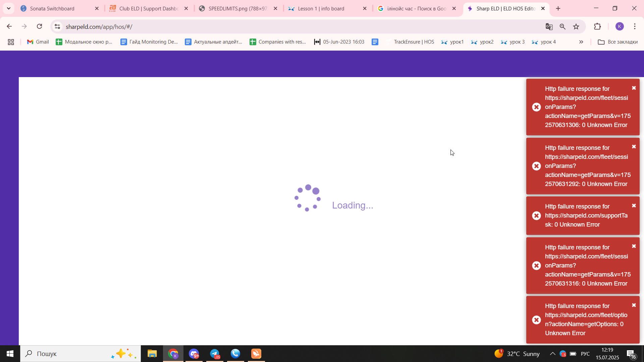Reload the Sharp ELD page

tap(40, 26)
